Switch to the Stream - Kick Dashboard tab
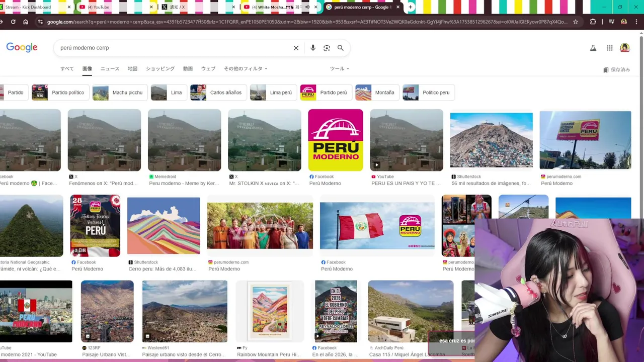644x362 pixels. click(x=32, y=7)
